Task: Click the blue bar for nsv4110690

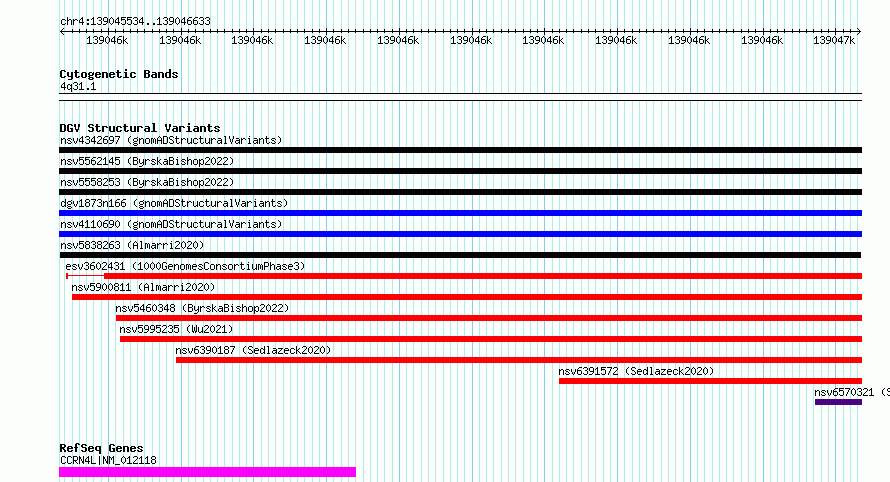Action: [x=460, y=234]
